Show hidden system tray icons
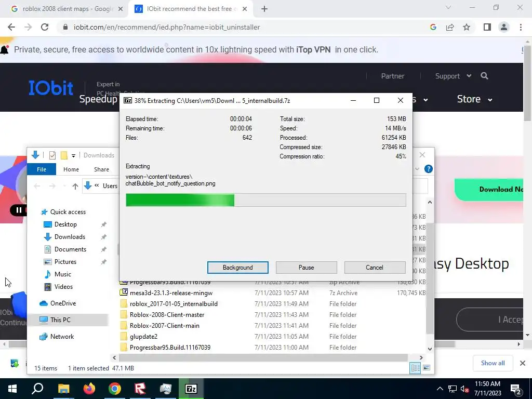The image size is (532, 399). click(440, 389)
